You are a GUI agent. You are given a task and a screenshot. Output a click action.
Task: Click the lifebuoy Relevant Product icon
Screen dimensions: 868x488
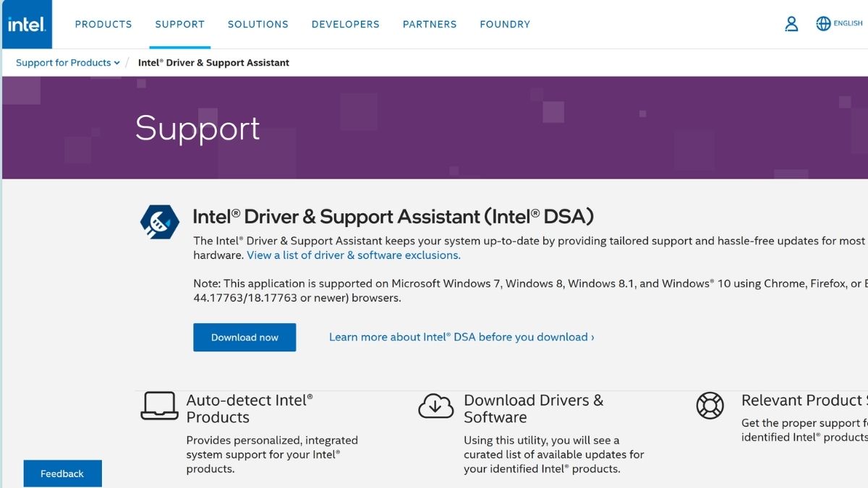click(710, 406)
